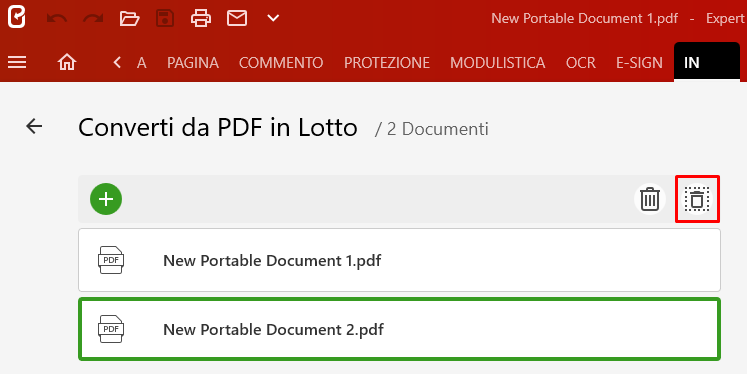
Task: Click the save floppy disk icon
Action: click(x=165, y=19)
